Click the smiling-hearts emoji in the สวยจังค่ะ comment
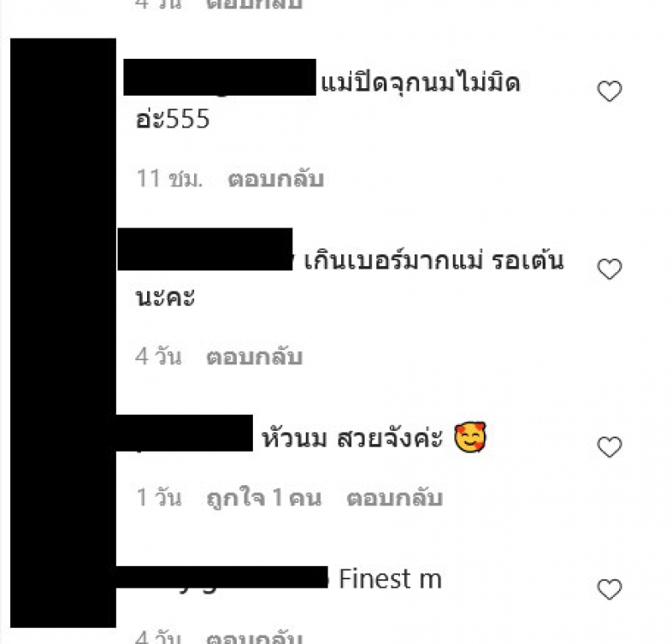 [x=470, y=437]
